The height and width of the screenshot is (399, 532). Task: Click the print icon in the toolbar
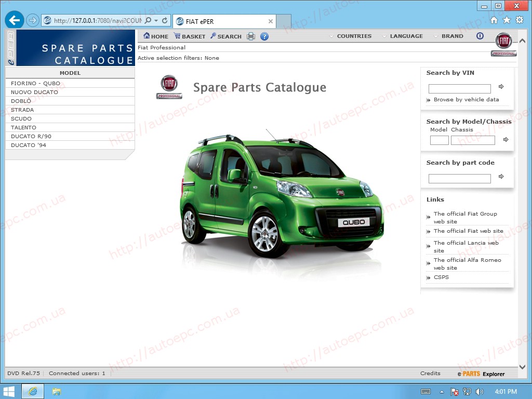251,36
